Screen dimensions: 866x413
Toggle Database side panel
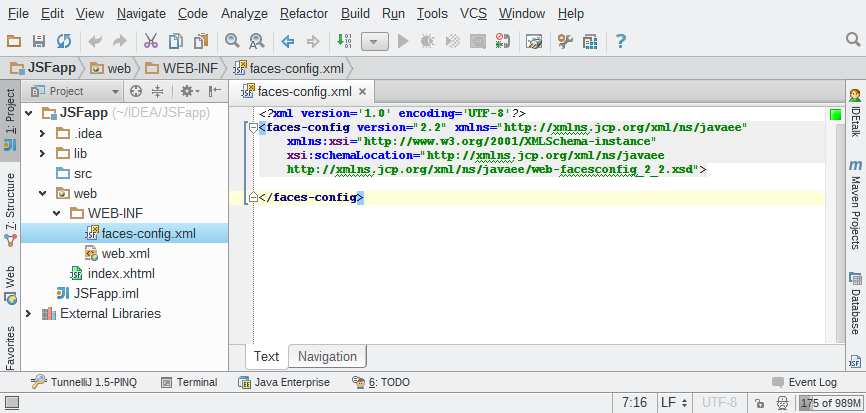pyautogui.click(x=855, y=304)
